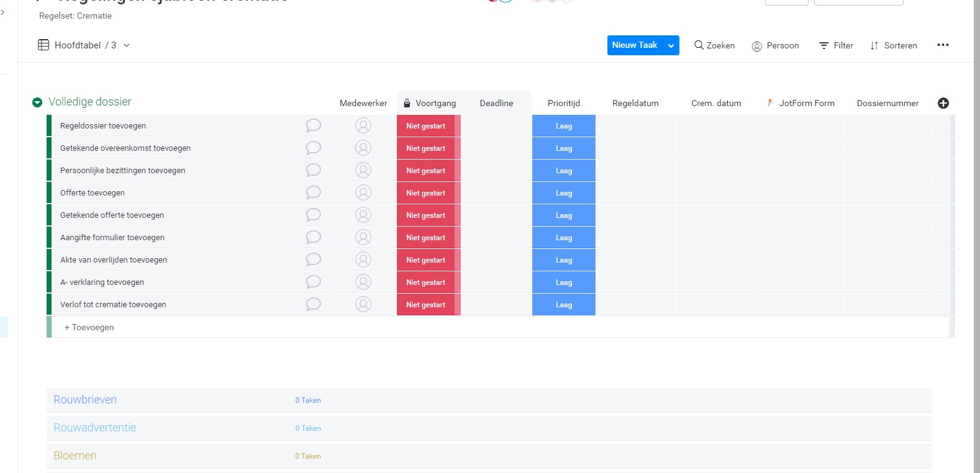Viewport: 980px width, 473px height.
Task: Set priority for Regeldossier toevoegen
Action: (x=564, y=125)
